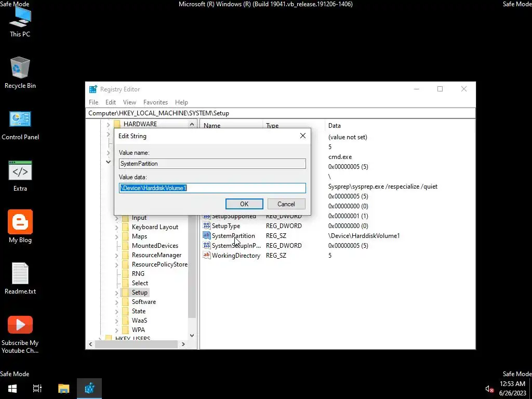Expand the ResourceManager key

(x=117, y=255)
